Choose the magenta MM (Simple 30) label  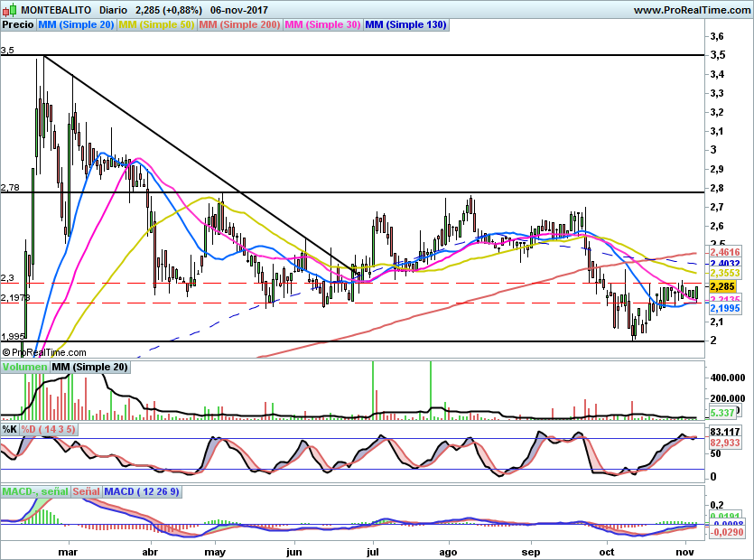322,25
